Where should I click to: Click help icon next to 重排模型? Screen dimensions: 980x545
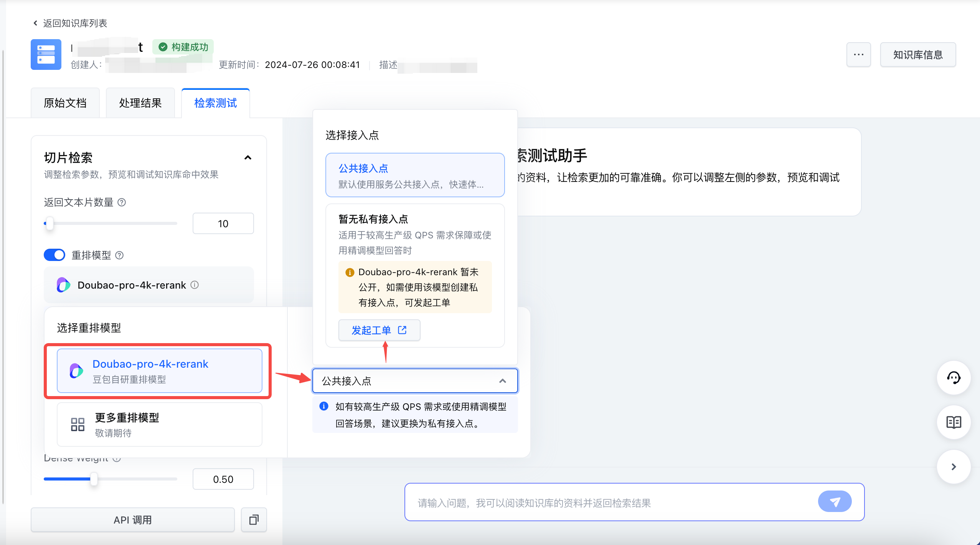(x=119, y=255)
